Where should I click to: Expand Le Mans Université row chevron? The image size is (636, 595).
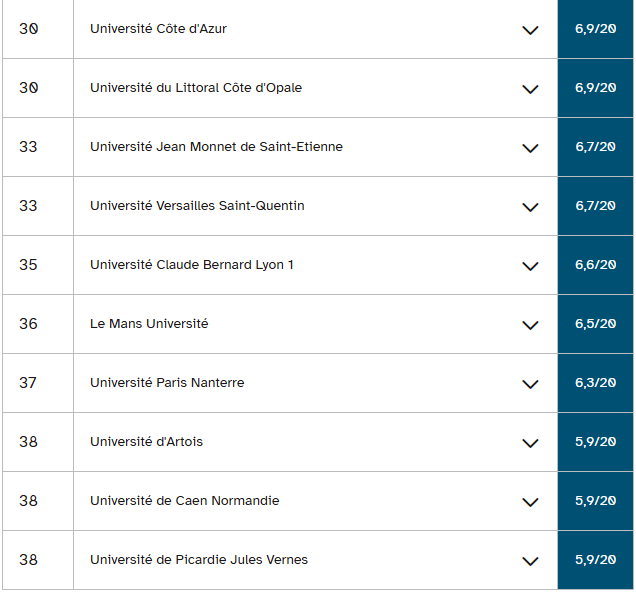(531, 325)
